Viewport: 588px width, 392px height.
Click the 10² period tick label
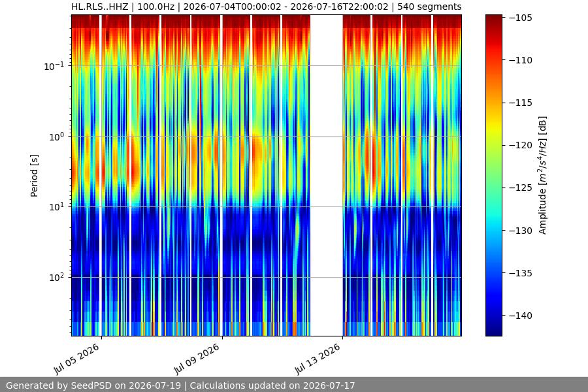click(x=56, y=278)
